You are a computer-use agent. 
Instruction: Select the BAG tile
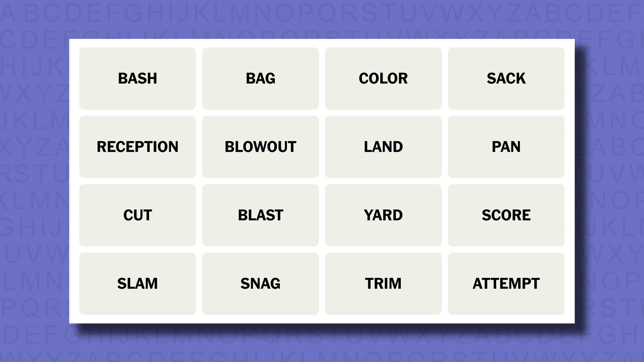260,78
